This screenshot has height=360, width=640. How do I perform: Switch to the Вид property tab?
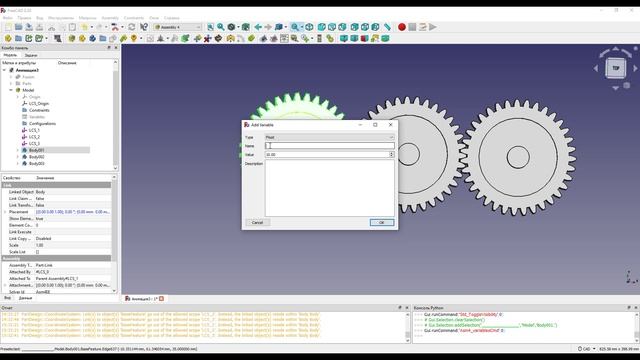[x=7, y=298]
